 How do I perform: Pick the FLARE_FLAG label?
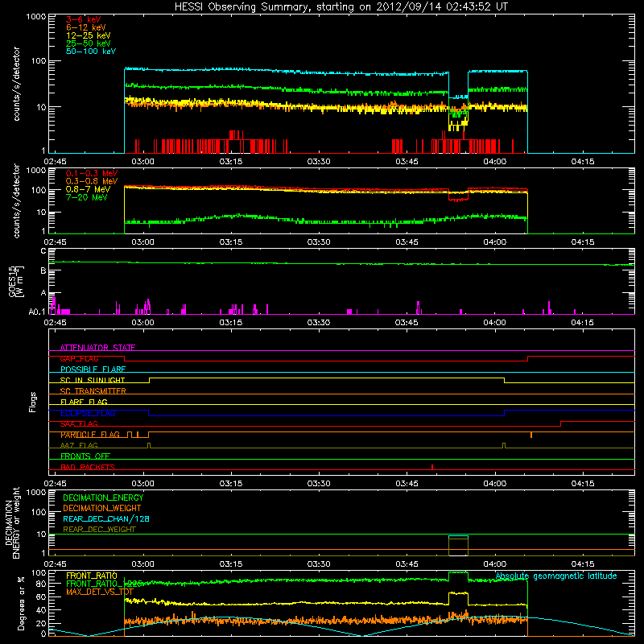(x=84, y=402)
